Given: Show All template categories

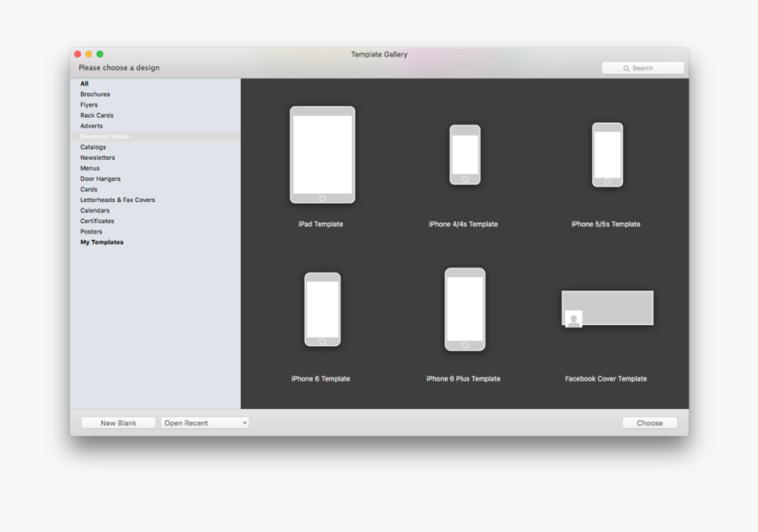Looking at the screenshot, I should [x=84, y=83].
